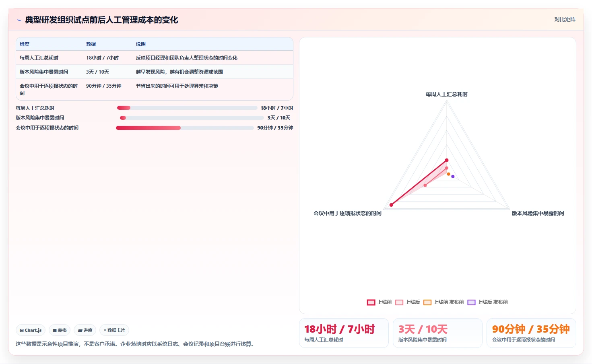Click the 说明 column header

(x=141, y=44)
